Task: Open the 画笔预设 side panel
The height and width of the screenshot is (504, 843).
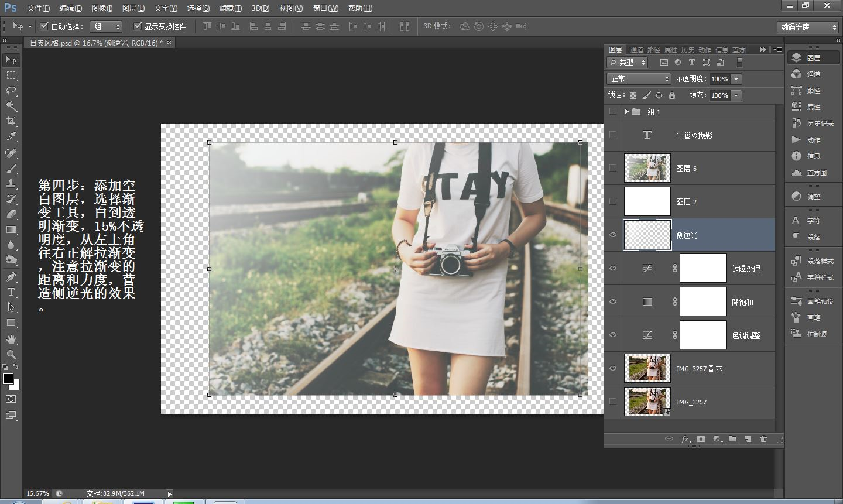Action: click(814, 301)
